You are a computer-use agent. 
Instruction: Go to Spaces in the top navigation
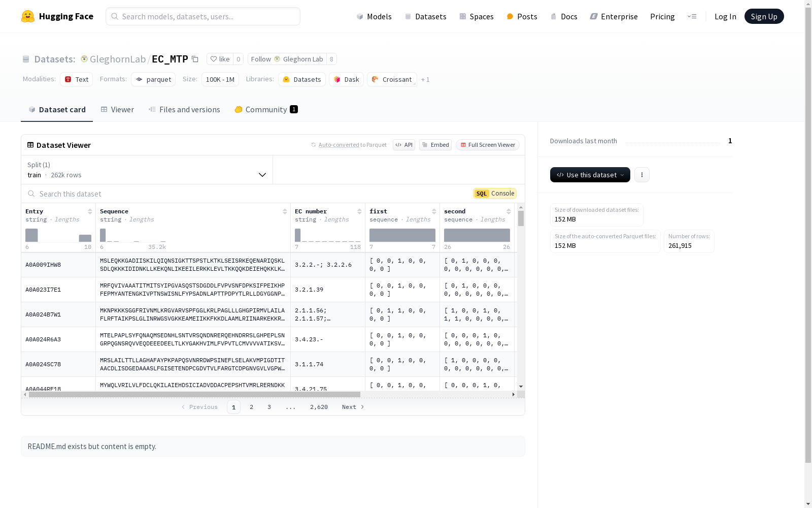477,16
